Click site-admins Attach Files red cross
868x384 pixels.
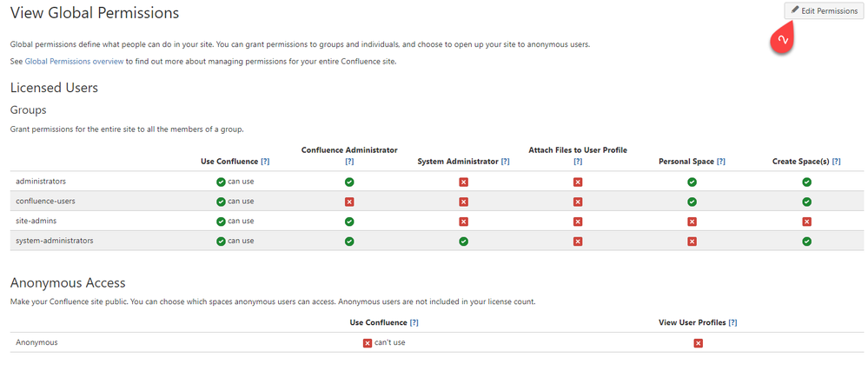point(578,222)
